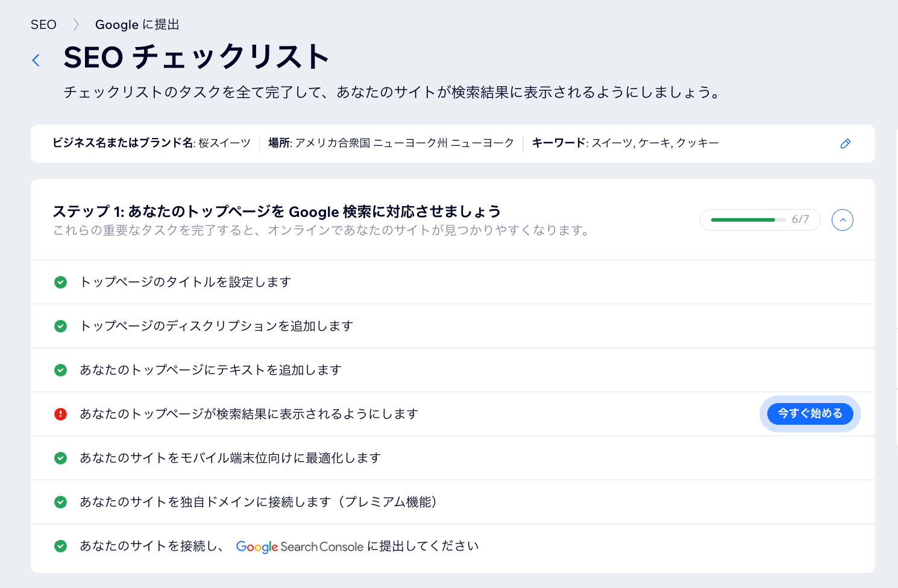
Task: Click the edit pencil icon for business info
Action: (845, 143)
